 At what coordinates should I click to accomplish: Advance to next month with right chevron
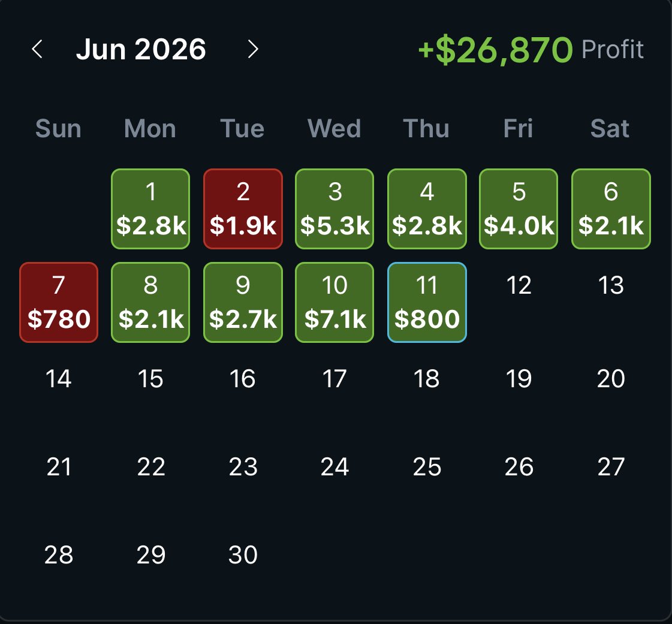[x=253, y=49]
